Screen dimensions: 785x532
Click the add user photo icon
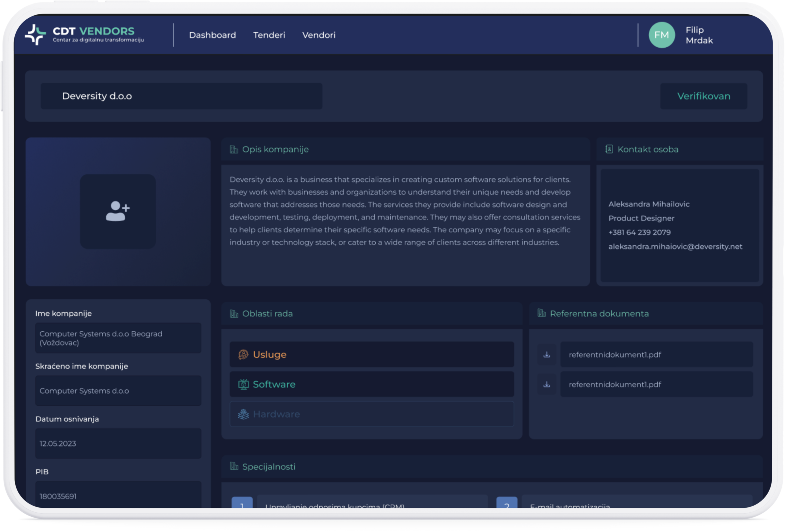pos(117,212)
